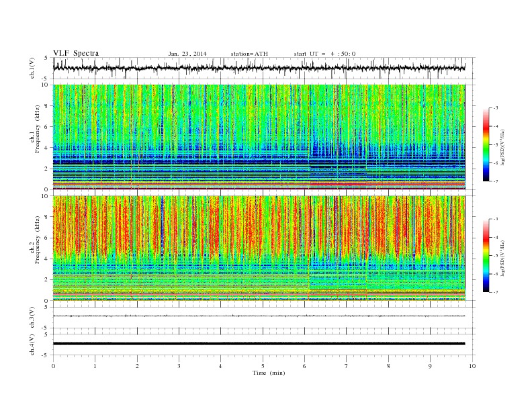
Task: Click time-axis tick label '2'
Action: coord(137,366)
